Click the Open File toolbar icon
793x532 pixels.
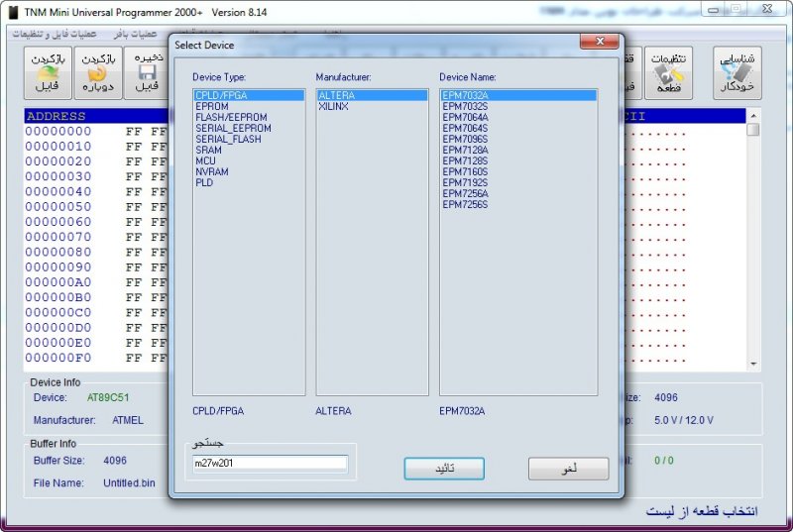pos(48,72)
